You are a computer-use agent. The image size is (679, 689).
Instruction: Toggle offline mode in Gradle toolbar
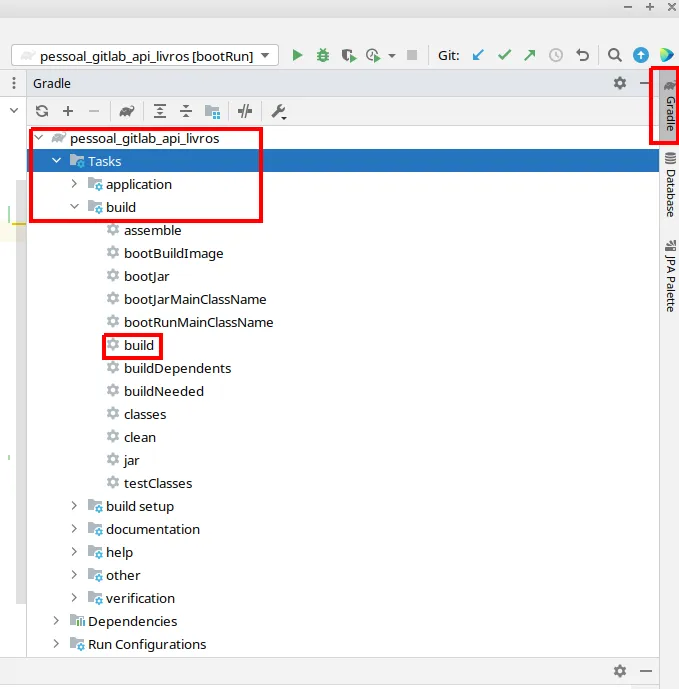[245, 111]
